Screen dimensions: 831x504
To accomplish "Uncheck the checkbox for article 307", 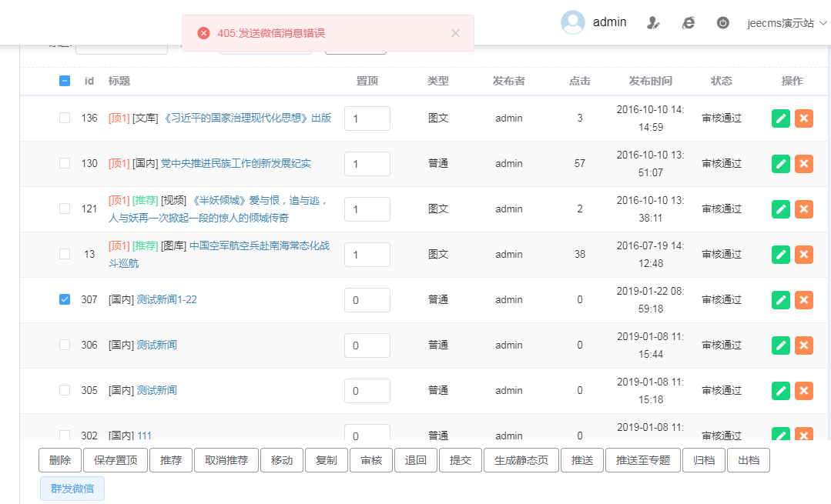I will [65, 299].
